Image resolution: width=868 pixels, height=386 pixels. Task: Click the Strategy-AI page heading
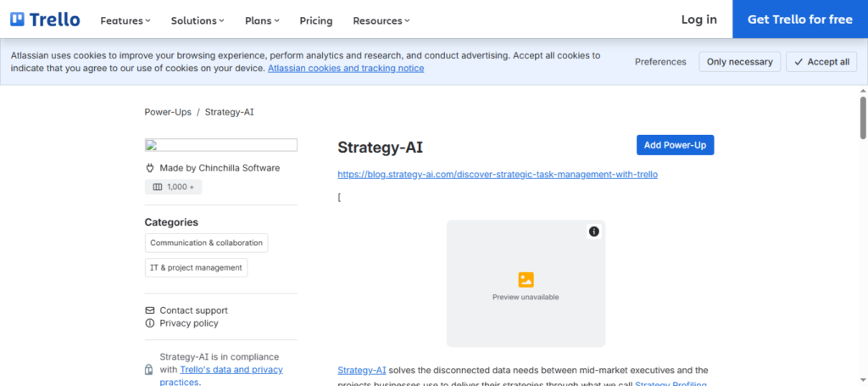coord(381,148)
